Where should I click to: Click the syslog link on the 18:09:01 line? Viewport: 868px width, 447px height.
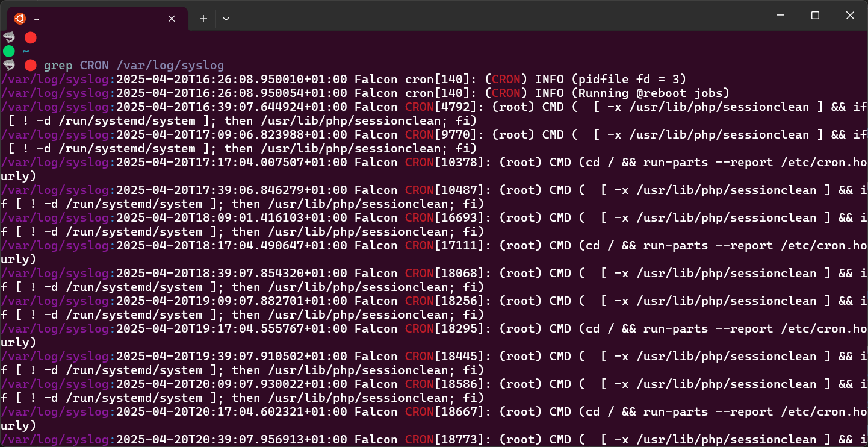54,217
